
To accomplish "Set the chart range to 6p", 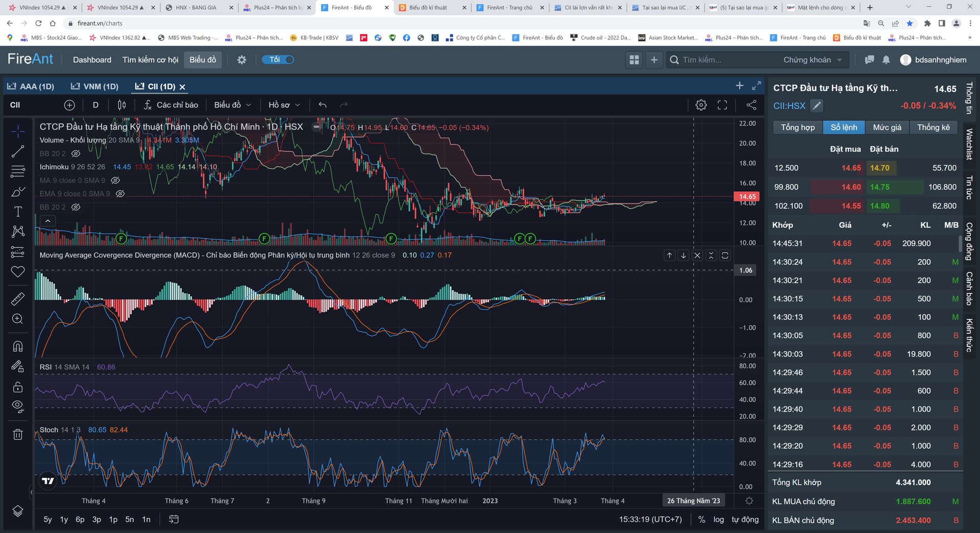I will click(80, 519).
